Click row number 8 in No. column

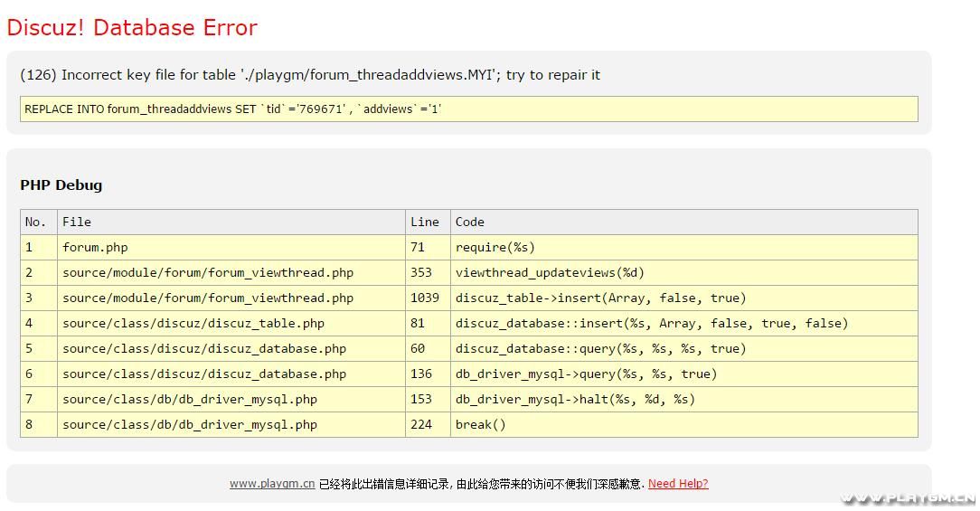coord(39,425)
